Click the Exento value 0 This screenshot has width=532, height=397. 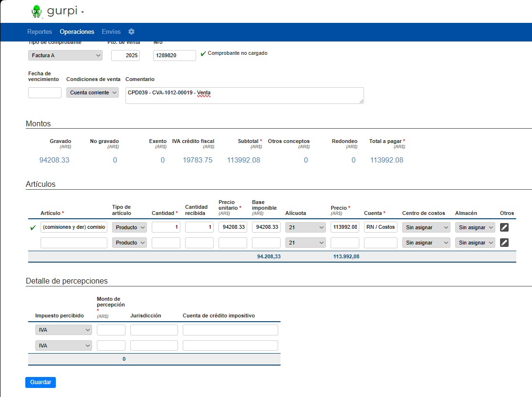163,160
